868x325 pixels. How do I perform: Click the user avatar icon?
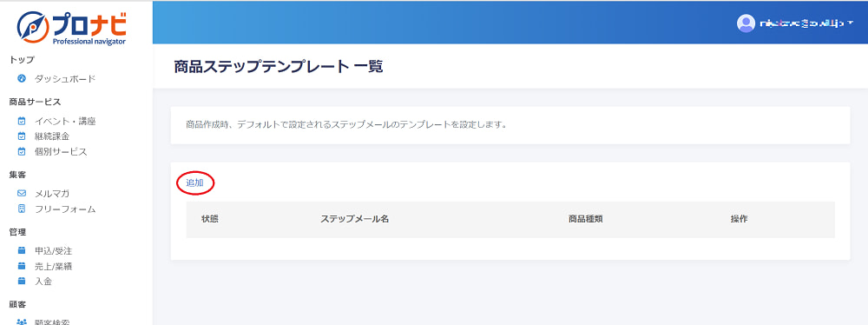(746, 23)
